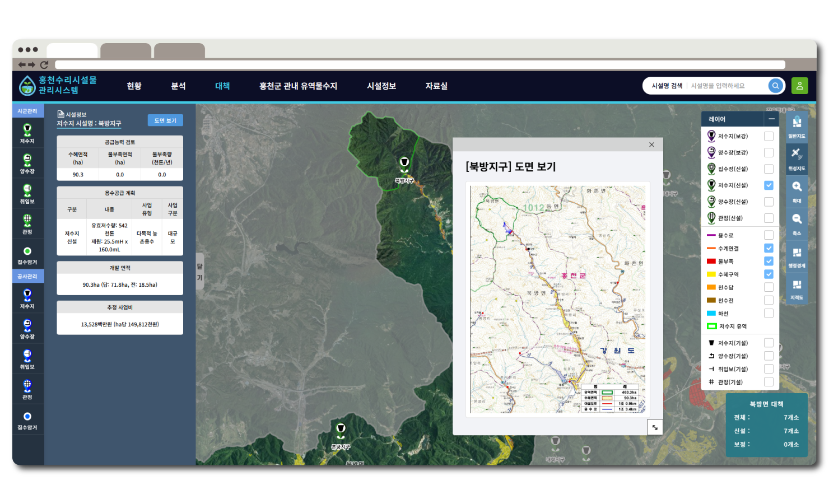829x504 pixels.
Task: Collapse the side info panel with 닫기 tab
Action: pos(199,272)
